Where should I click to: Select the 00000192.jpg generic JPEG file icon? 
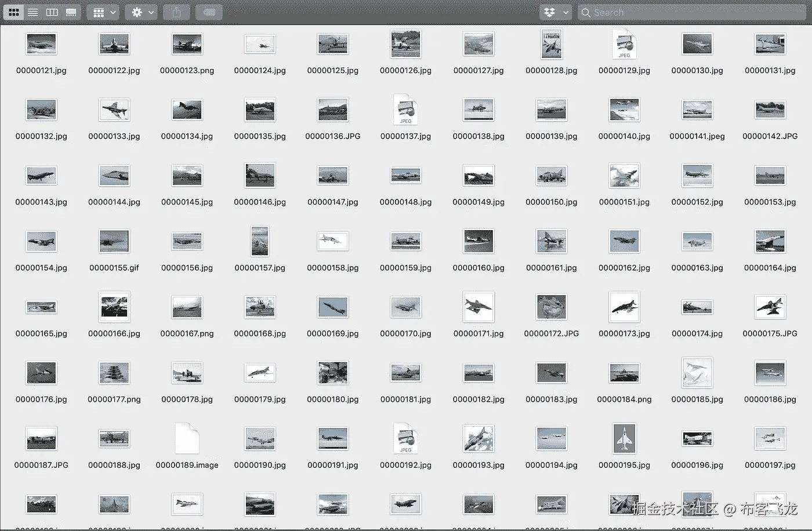click(x=405, y=439)
